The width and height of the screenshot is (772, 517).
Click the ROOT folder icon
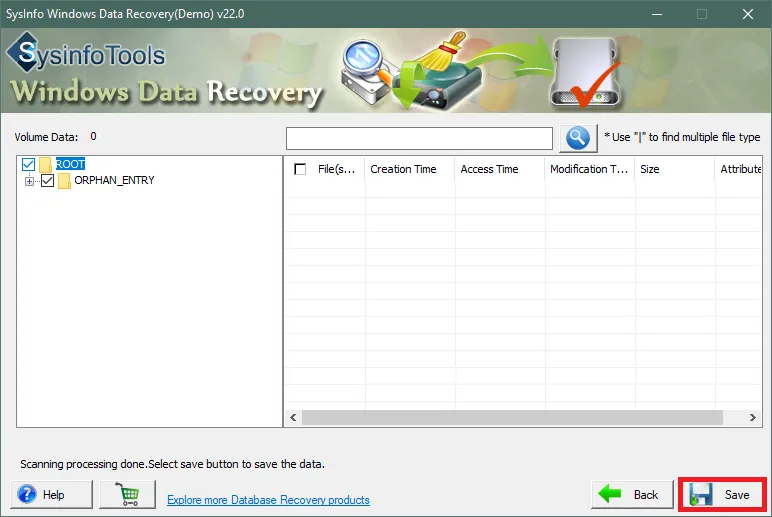[45, 164]
